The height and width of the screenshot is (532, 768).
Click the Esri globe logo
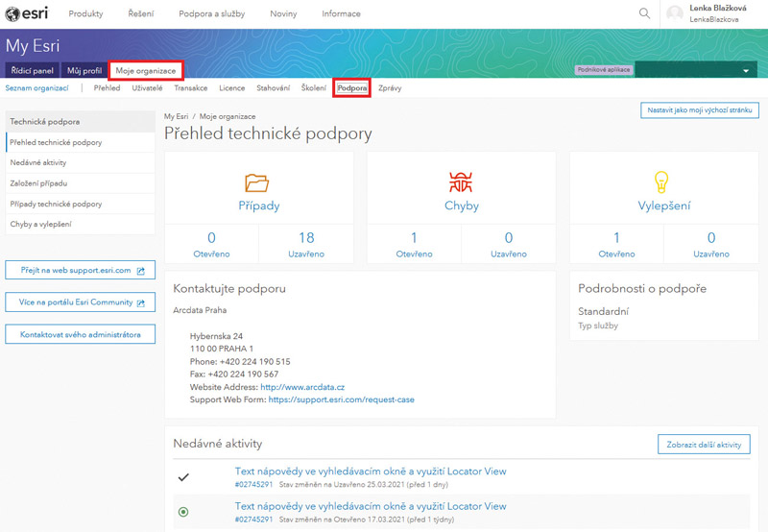12,13
